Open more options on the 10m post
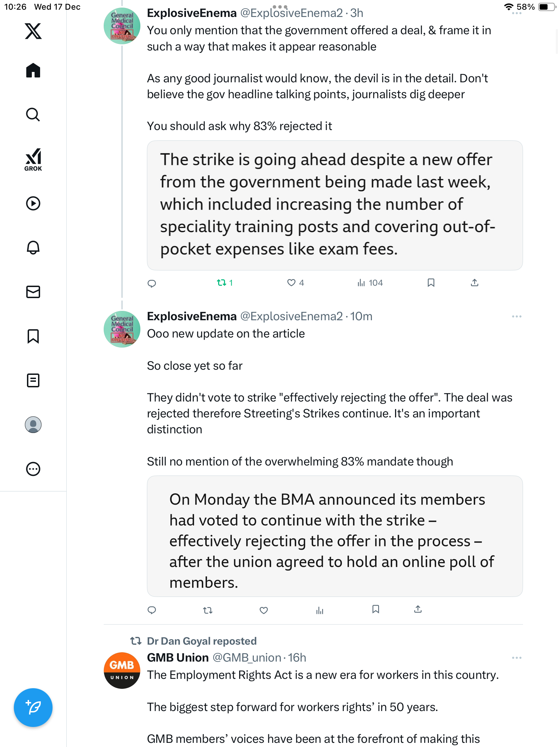The width and height of the screenshot is (560, 747). point(516,316)
